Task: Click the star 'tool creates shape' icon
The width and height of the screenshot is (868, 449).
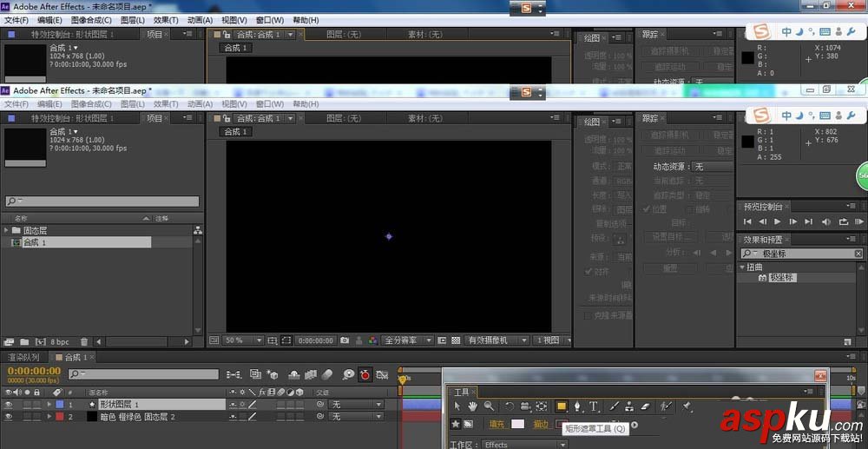Action: pyautogui.click(x=456, y=424)
